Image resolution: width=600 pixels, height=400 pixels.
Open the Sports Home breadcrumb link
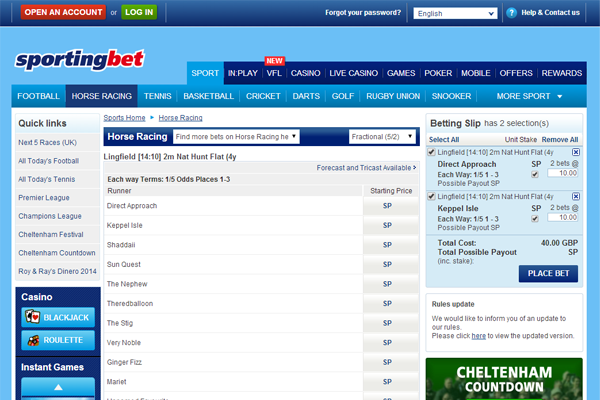click(124, 118)
